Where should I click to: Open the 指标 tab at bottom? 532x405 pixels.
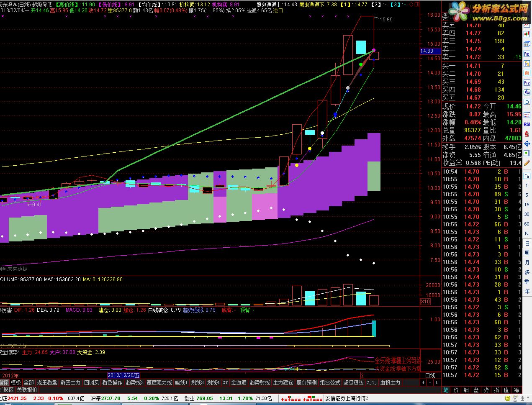[x=4, y=382]
